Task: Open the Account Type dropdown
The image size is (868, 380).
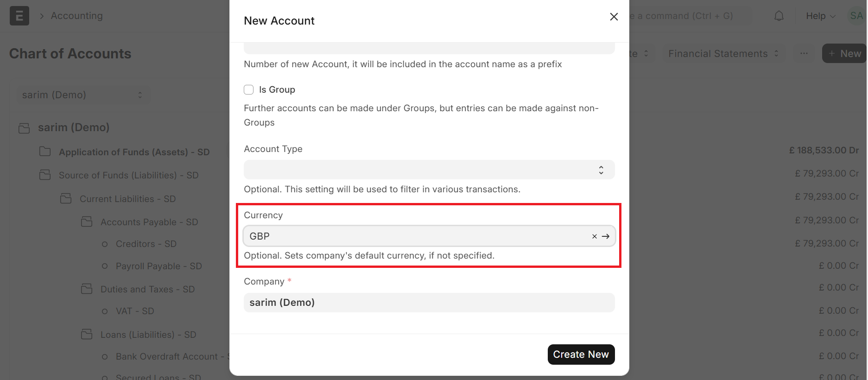Action: coord(429,170)
